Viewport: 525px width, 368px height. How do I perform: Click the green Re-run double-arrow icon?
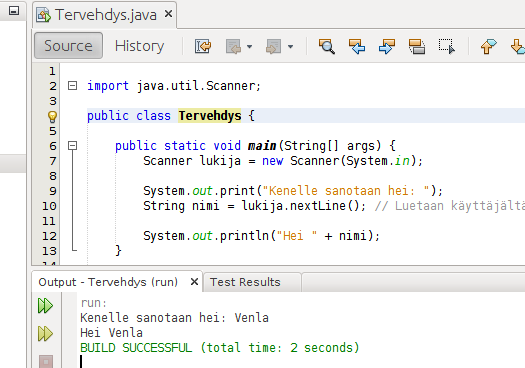coord(45,305)
